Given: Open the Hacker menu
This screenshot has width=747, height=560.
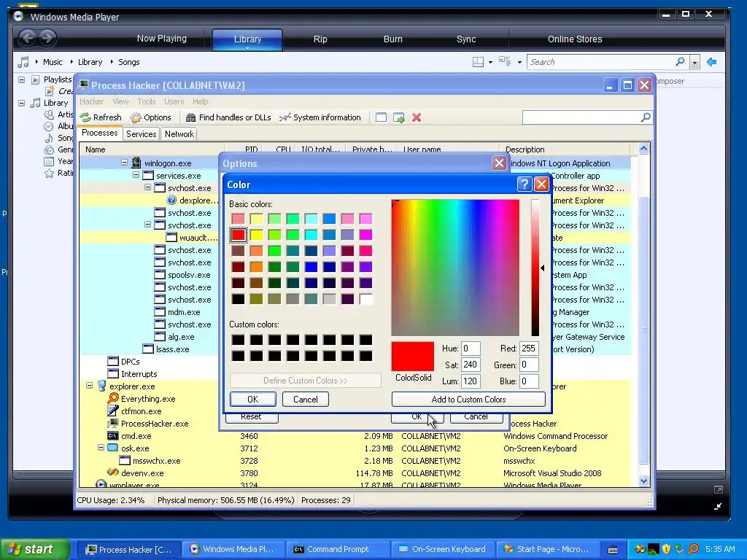Looking at the screenshot, I should [91, 101].
